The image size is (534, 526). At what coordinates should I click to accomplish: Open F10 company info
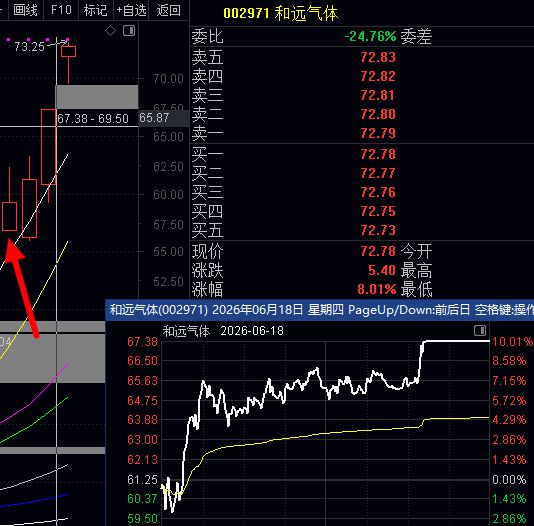tap(61, 10)
